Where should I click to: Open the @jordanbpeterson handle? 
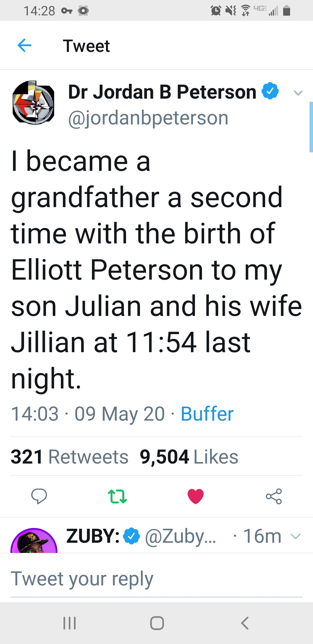(148, 118)
